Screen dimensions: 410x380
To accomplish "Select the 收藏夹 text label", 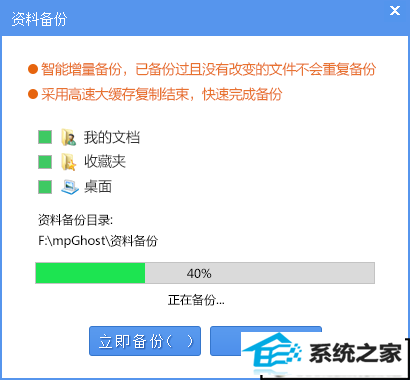I will tap(105, 162).
